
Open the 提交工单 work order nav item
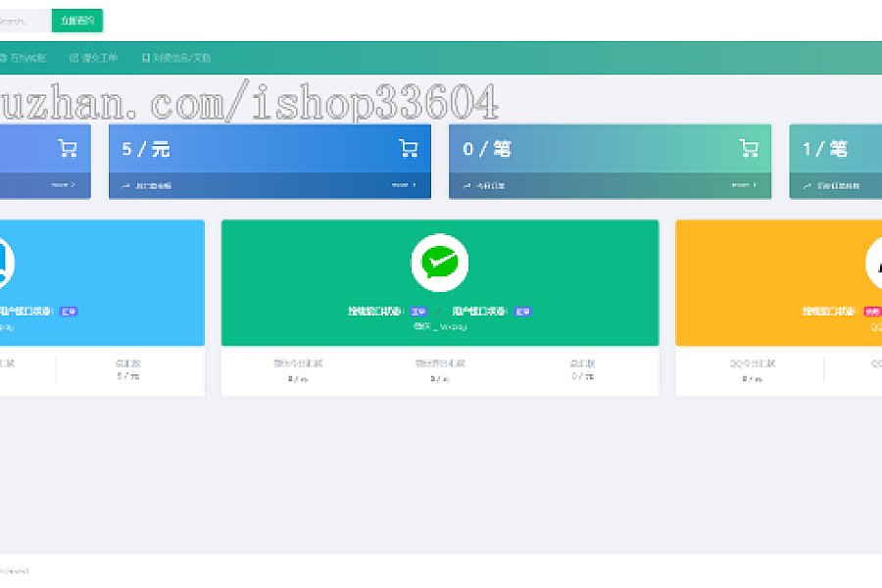93,58
